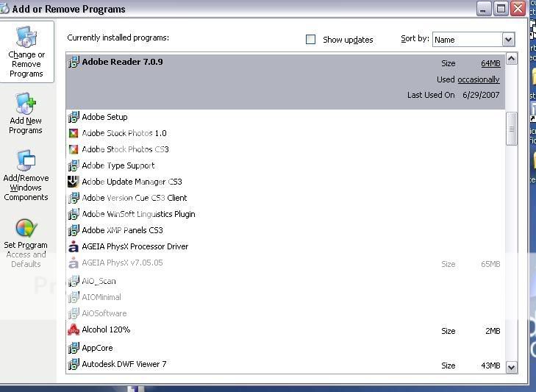Open the Sort by dropdown arrow
This screenshot has width=536, height=392.
(x=508, y=40)
